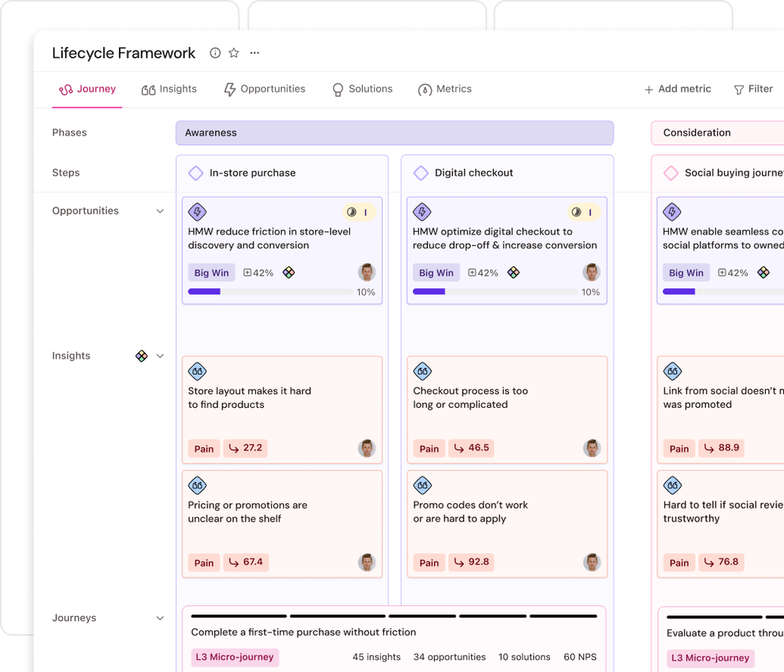Collapse the Journeys section

(160, 618)
